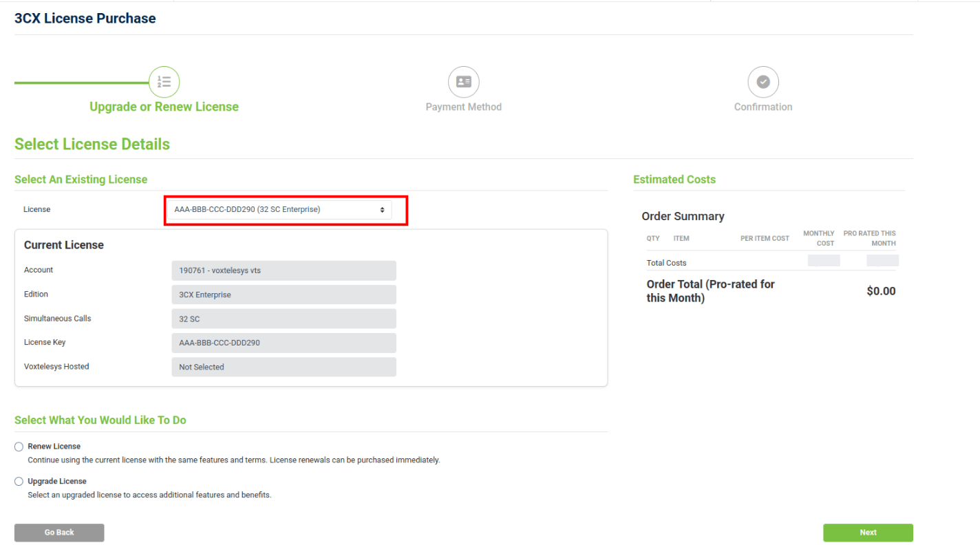Click the Payment Method card icon

(464, 82)
